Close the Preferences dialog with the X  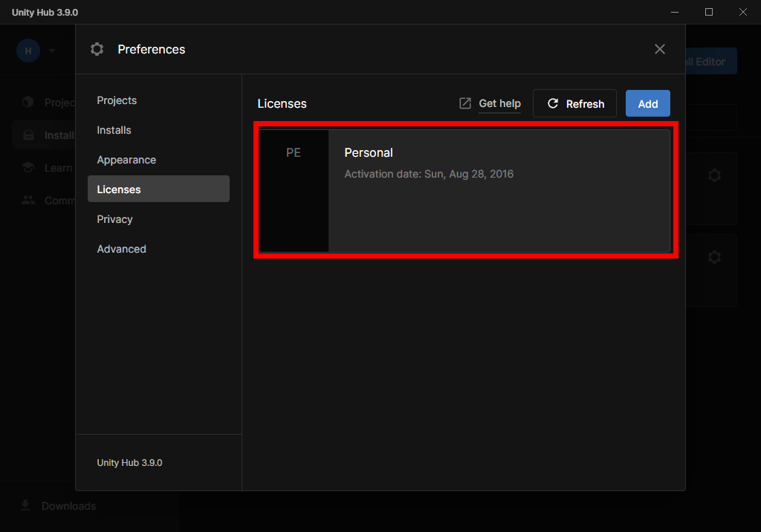click(660, 49)
